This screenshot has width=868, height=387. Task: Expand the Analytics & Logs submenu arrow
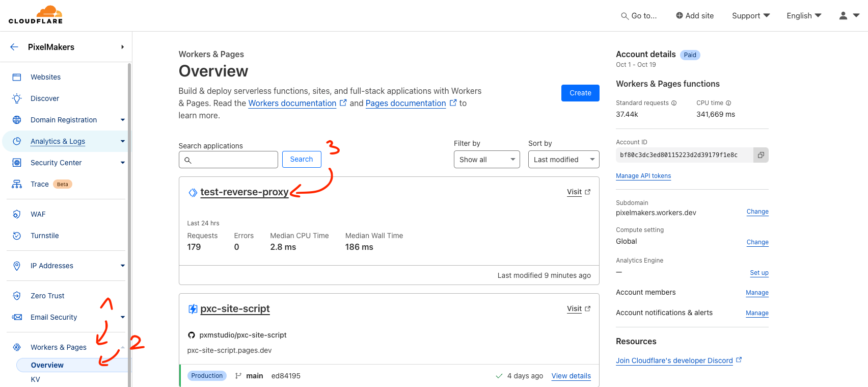pyautogui.click(x=123, y=141)
